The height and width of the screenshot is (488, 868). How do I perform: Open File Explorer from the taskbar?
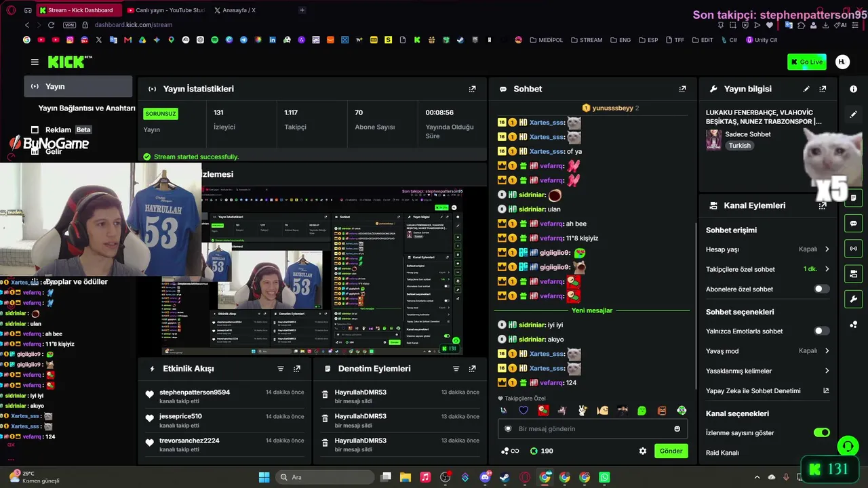406,477
